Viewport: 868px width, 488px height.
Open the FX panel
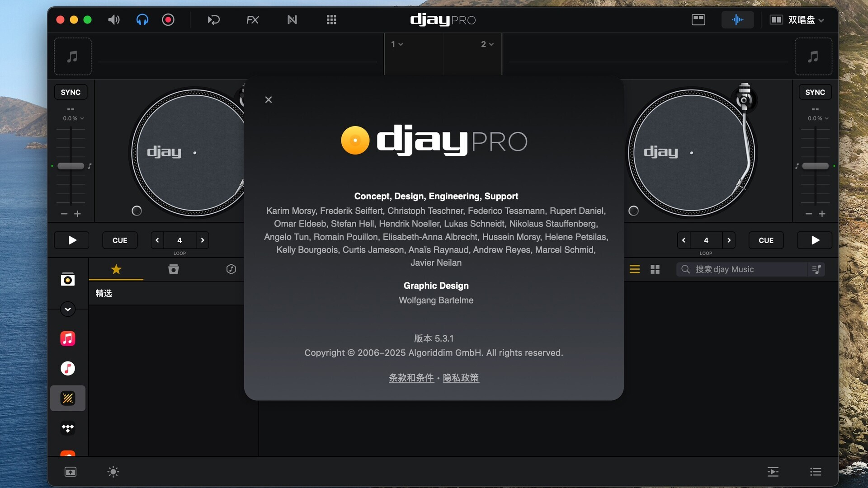coord(252,20)
